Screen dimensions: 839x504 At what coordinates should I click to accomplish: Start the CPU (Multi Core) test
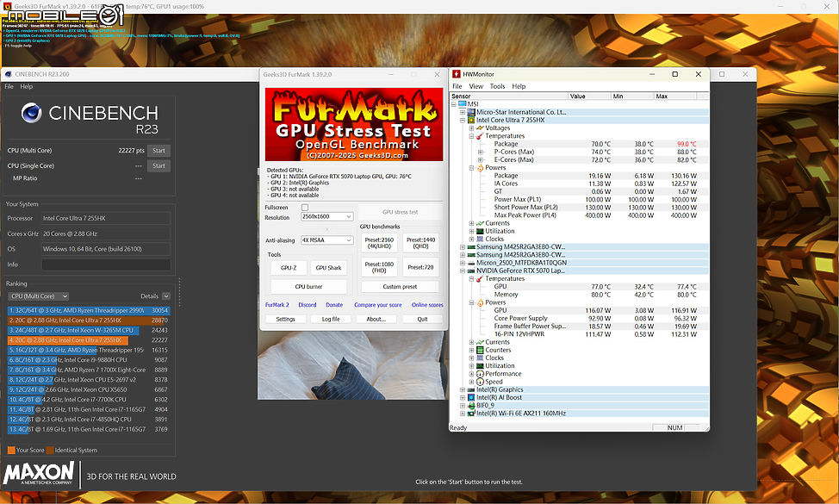(158, 151)
